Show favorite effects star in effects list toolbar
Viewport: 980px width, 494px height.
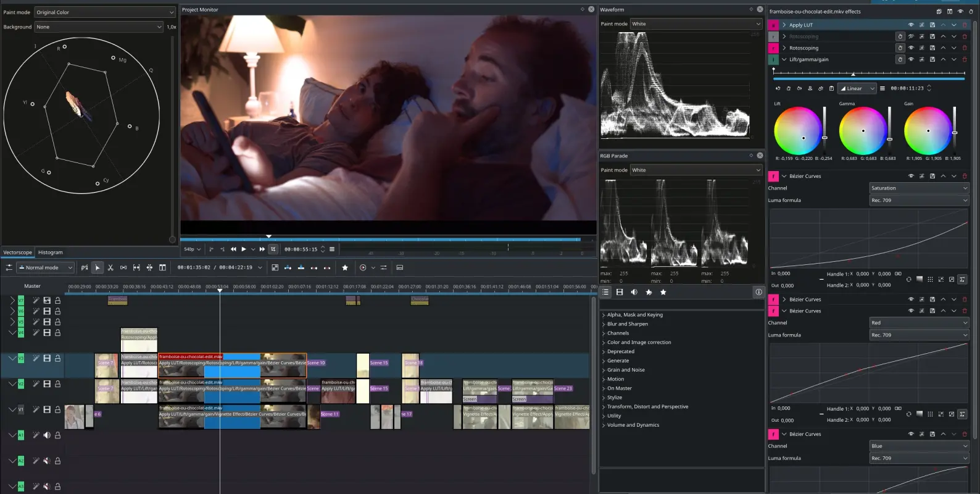point(663,292)
